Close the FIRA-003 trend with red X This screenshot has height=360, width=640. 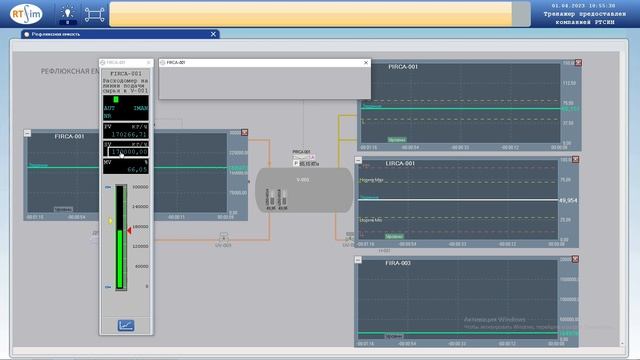575,259
